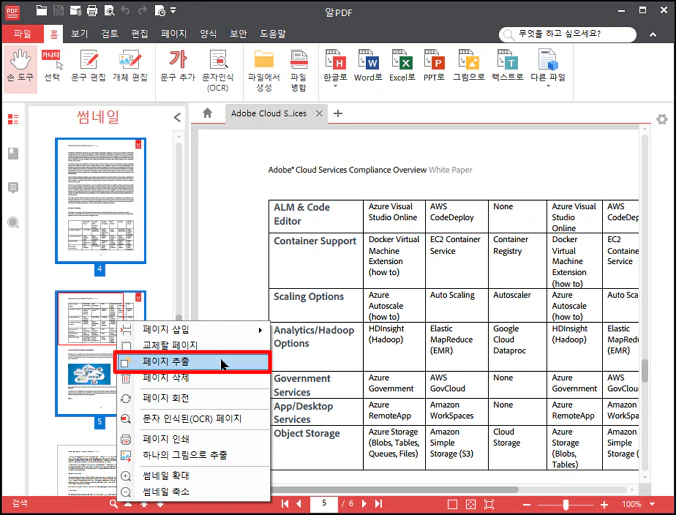676x515 pixels.
Task: Run 문자인식 (OCR) tool
Action: click(x=218, y=71)
